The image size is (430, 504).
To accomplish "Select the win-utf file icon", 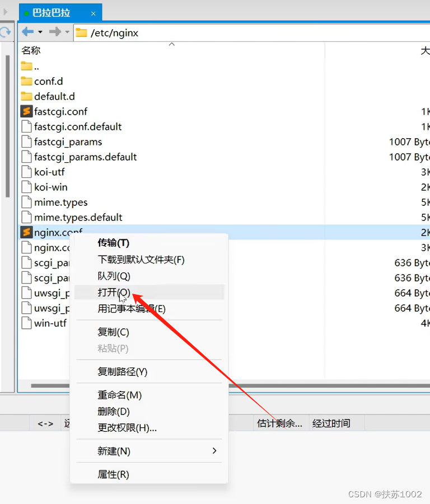I will coord(27,323).
